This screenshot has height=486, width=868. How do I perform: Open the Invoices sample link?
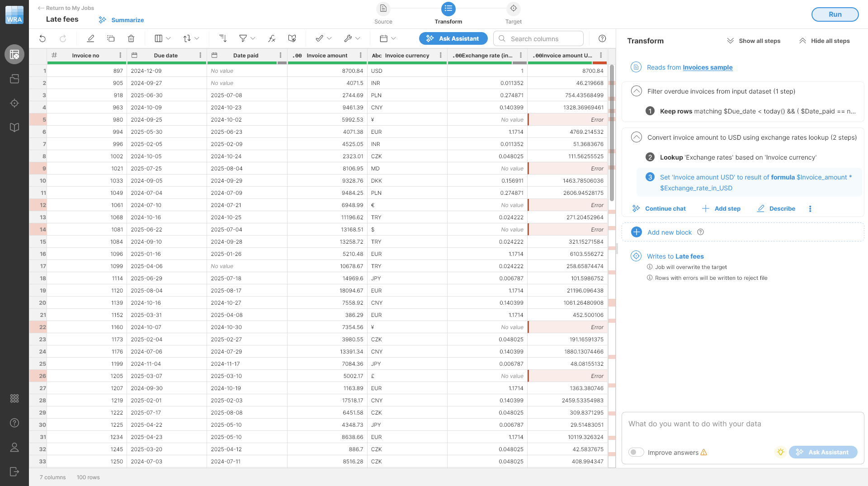(x=708, y=67)
